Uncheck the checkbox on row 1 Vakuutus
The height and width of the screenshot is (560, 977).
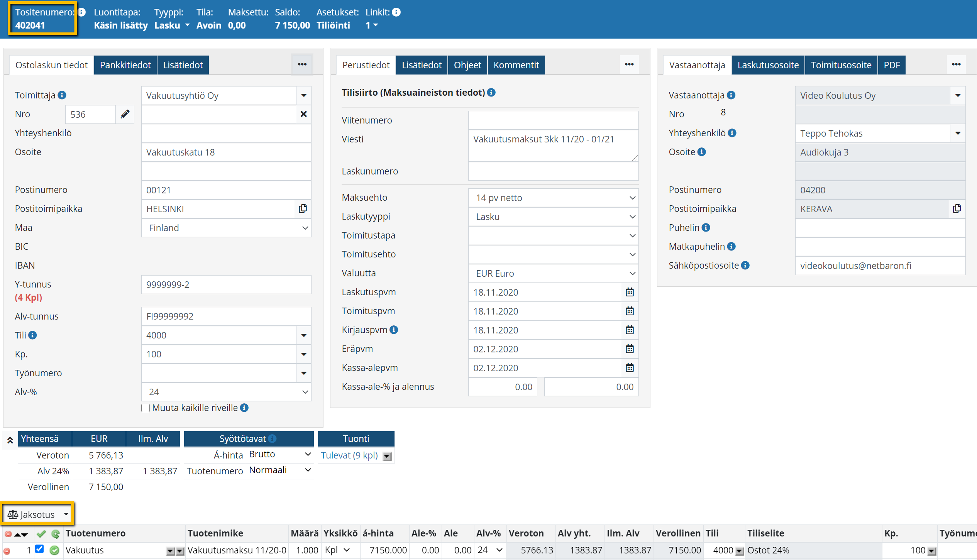(x=39, y=549)
